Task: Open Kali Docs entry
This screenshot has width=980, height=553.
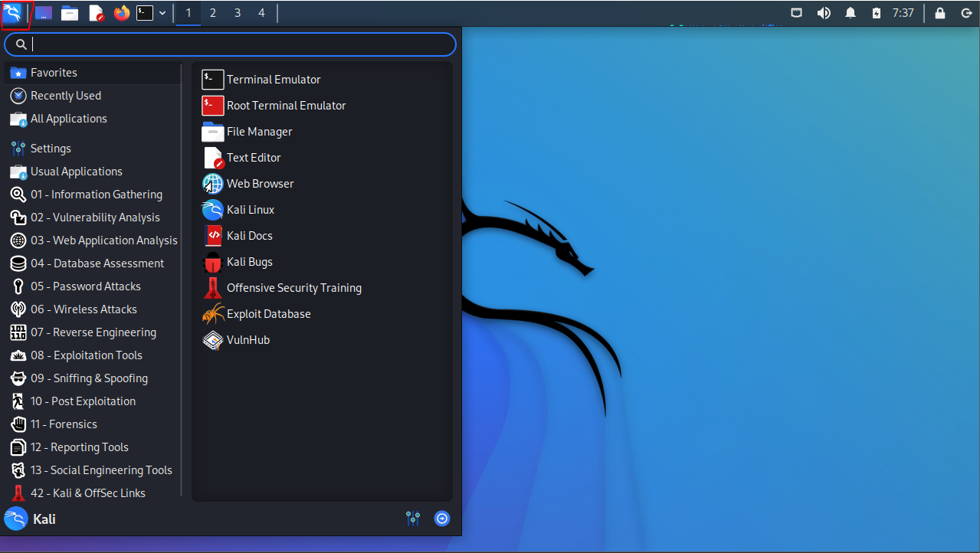Action: pyautogui.click(x=323, y=236)
